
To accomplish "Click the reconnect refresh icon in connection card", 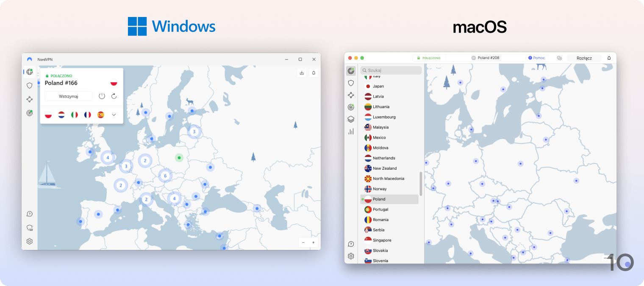I will coord(114,96).
